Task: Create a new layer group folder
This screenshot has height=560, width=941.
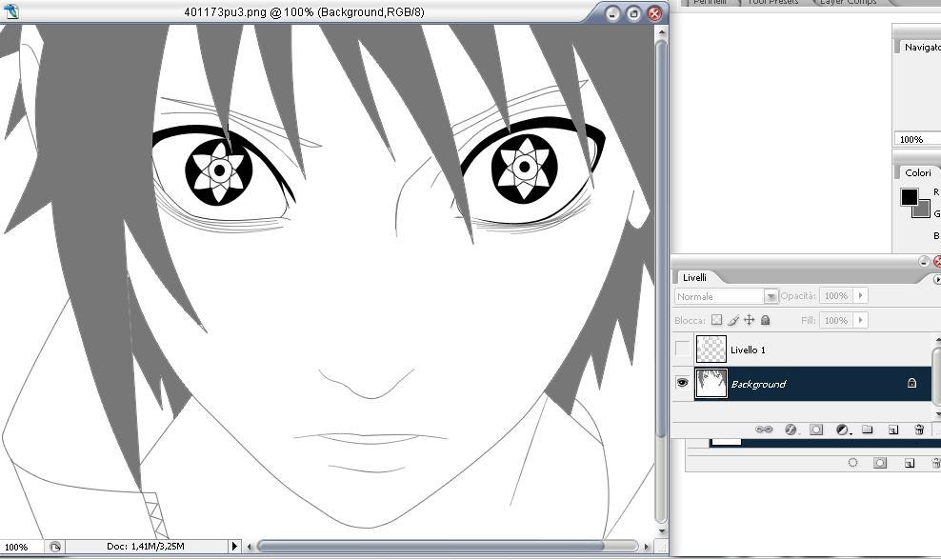Action: click(868, 430)
